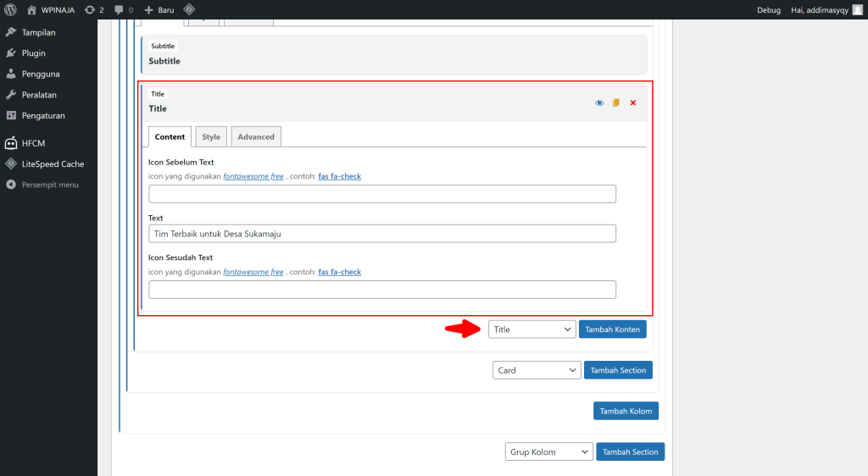Switch to the Advanced tab

[256, 136]
